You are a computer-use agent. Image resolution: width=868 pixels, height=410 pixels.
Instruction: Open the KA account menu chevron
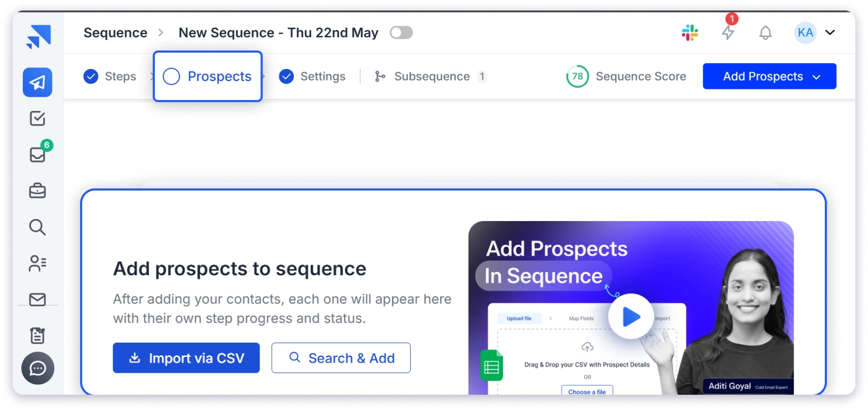830,33
